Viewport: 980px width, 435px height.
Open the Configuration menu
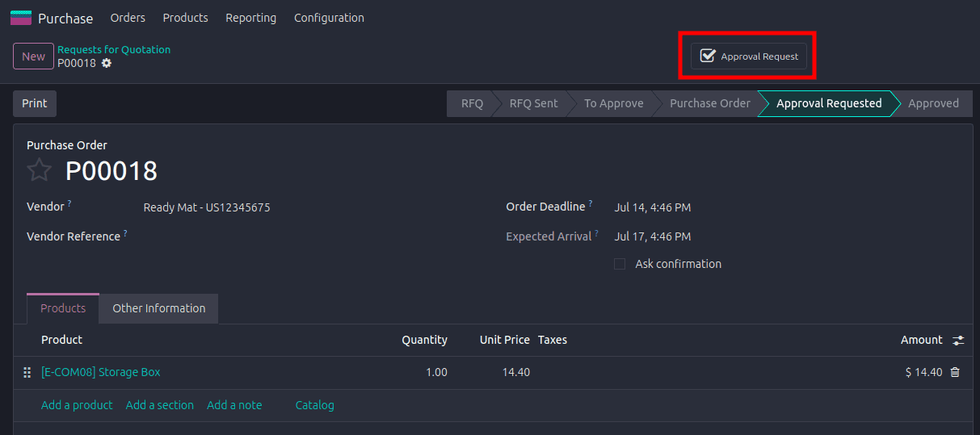click(x=329, y=18)
